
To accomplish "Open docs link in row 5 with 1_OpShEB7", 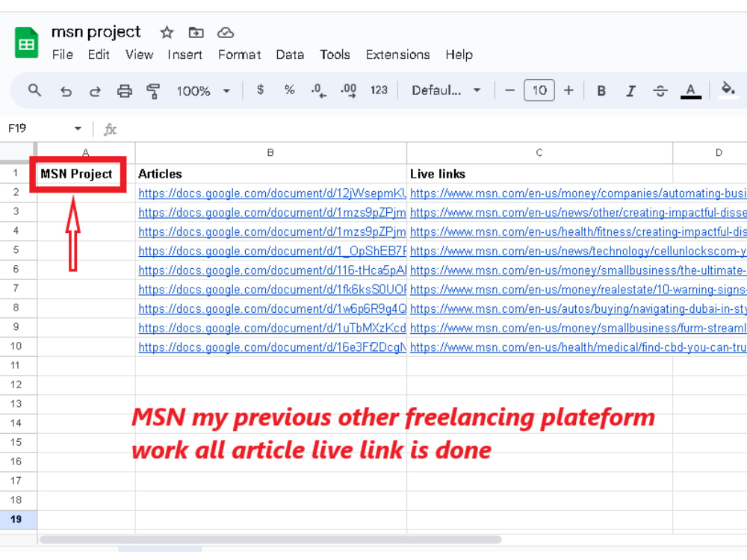I will click(x=272, y=251).
